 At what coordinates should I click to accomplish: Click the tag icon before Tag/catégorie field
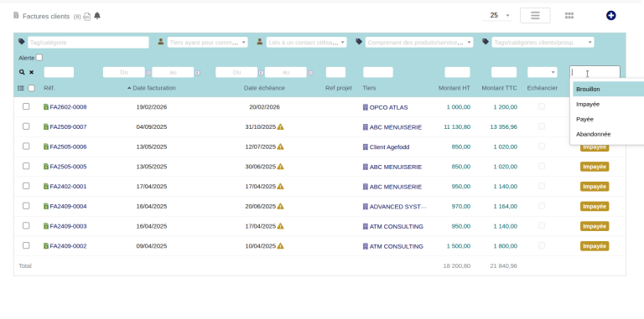point(22,42)
